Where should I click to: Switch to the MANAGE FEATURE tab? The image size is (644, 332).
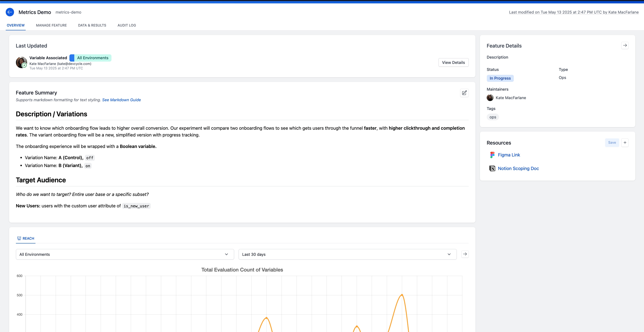51,25
